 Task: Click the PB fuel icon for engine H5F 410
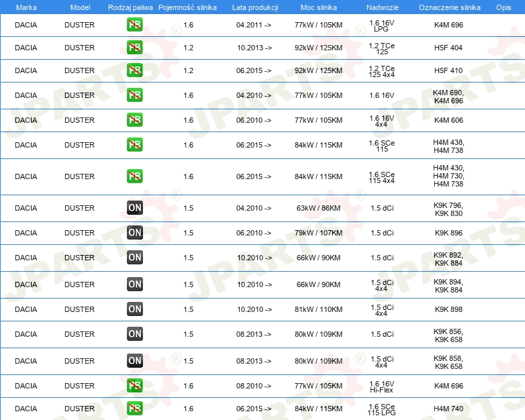tap(134, 70)
